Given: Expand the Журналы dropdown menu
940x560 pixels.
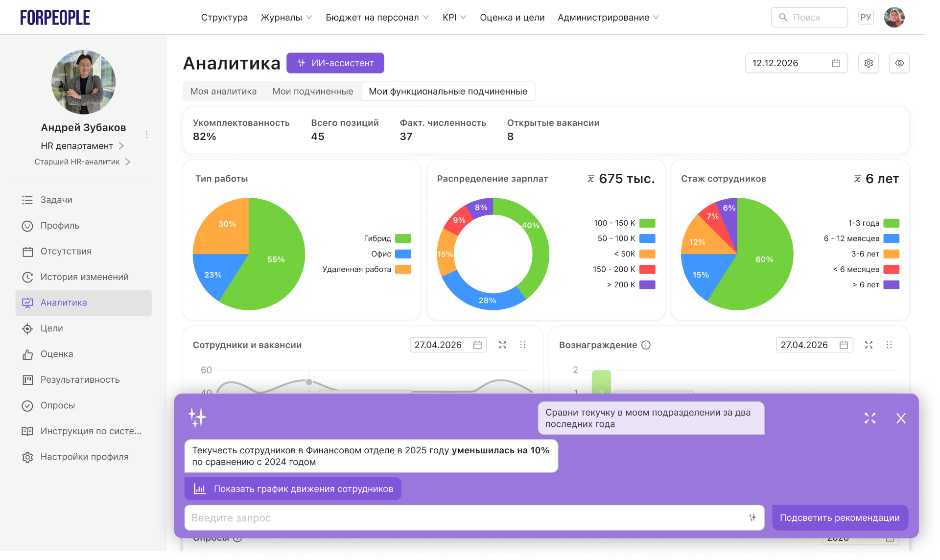Looking at the screenshot, I should [286, 18].
